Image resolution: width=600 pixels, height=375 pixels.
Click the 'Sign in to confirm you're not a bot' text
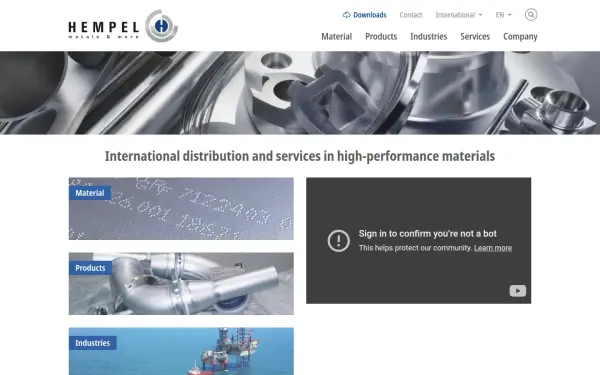(427, 233)
